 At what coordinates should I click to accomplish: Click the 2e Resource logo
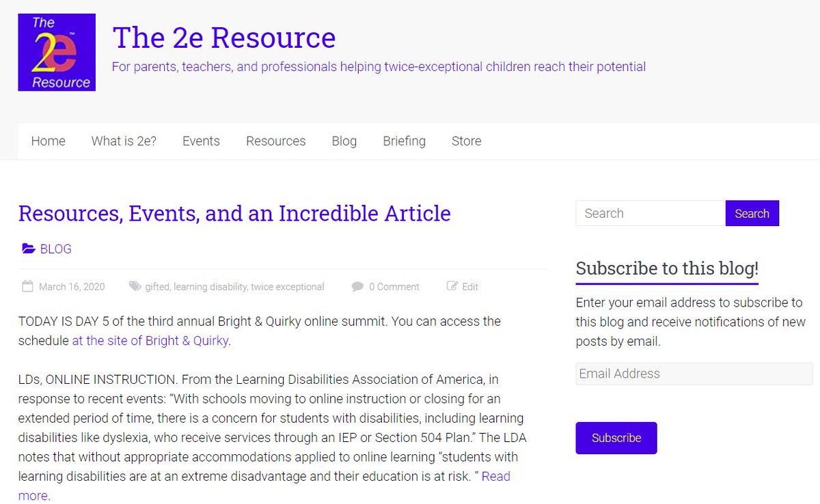(57, 52)
